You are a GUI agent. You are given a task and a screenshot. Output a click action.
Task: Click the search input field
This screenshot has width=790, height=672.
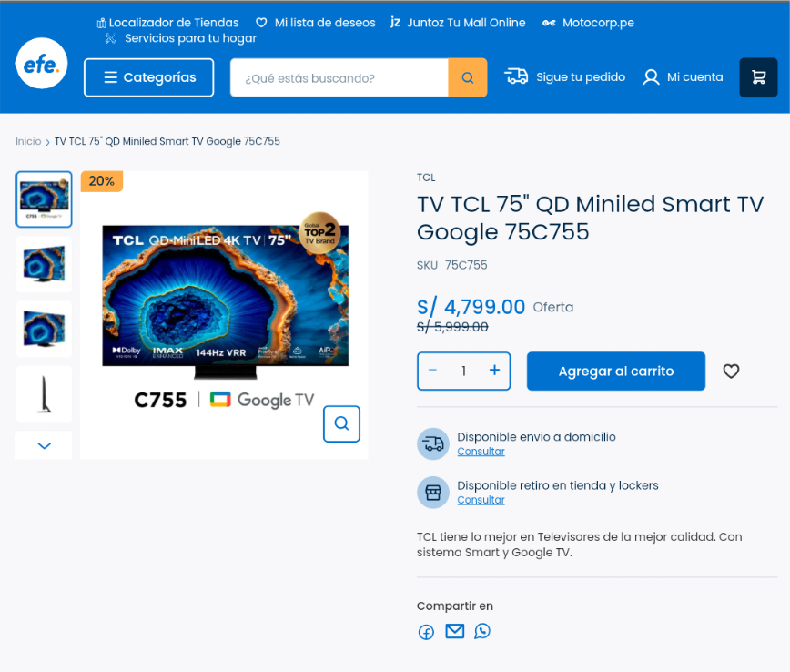coord(346,77)
